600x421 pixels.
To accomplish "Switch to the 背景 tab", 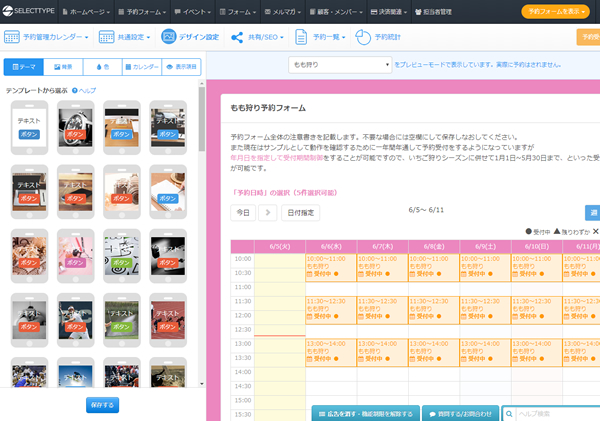I will coord(64,67).
